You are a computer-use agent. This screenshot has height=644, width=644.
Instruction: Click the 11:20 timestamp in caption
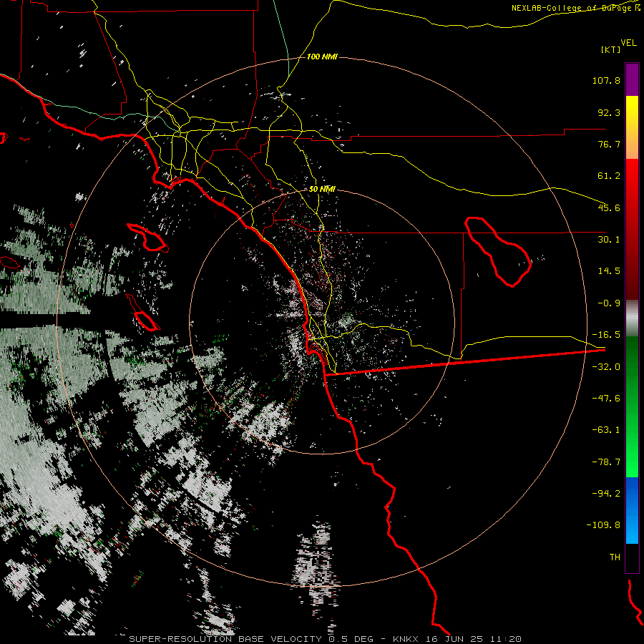[506, 639]
